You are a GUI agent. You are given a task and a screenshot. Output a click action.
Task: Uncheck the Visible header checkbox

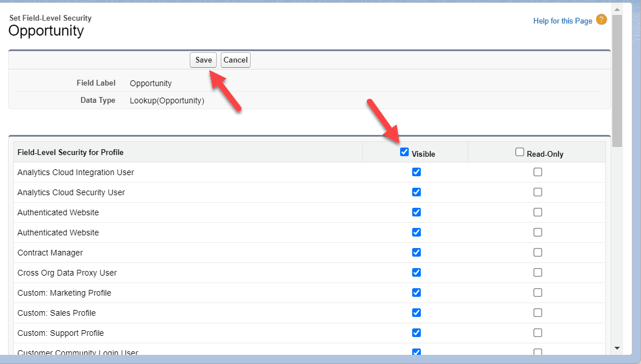405,152
